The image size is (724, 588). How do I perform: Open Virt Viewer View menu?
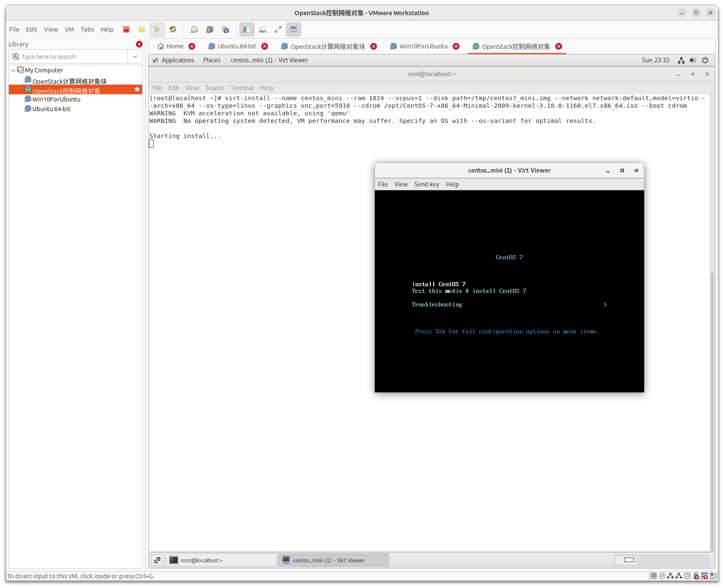pyautogui.click(x=401, y=184)
